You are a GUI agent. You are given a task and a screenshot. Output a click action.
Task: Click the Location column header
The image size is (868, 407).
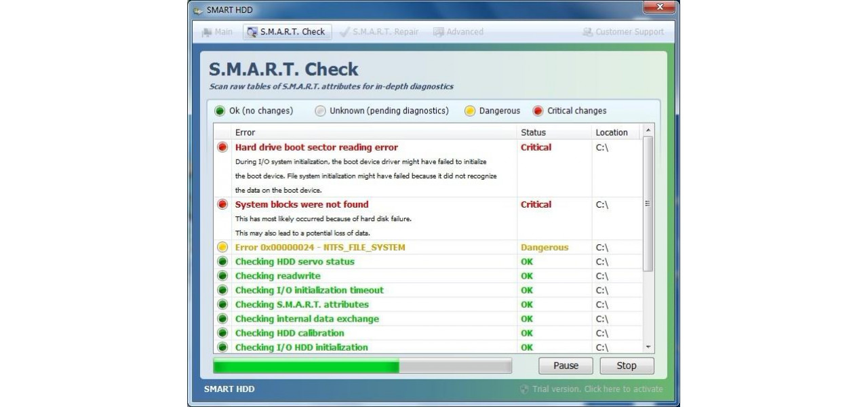(x=616, y=132)
